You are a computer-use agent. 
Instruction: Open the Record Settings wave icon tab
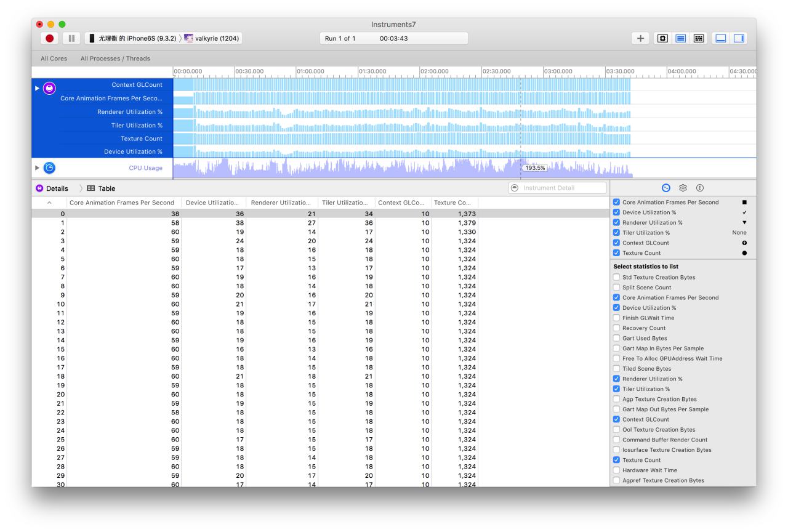click(665, 188)
